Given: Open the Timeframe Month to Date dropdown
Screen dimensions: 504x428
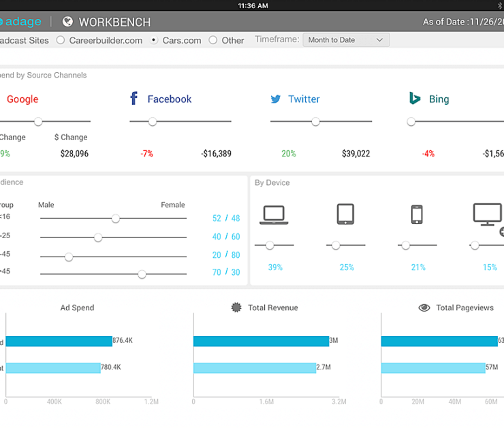Looking at the screenshot, I should pyautogui.click(x=346, y=40).
